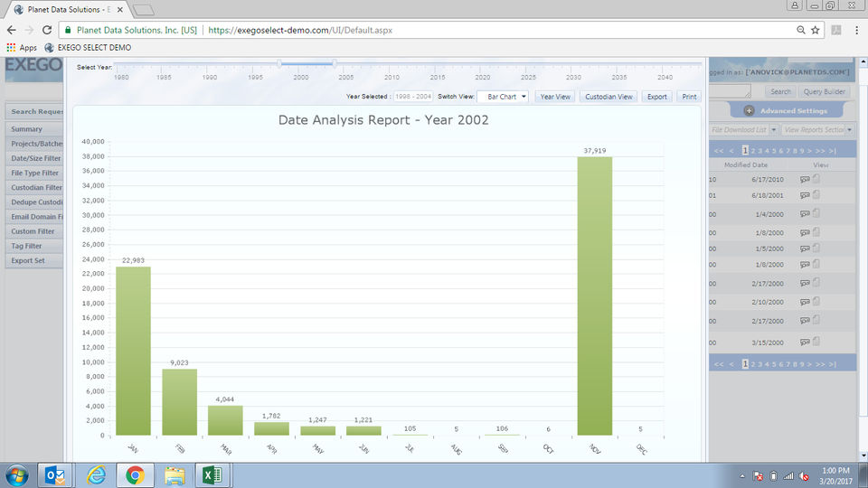Click document icon for 6/17/2010 row
The image size is (868, 488).
[816, 178]
